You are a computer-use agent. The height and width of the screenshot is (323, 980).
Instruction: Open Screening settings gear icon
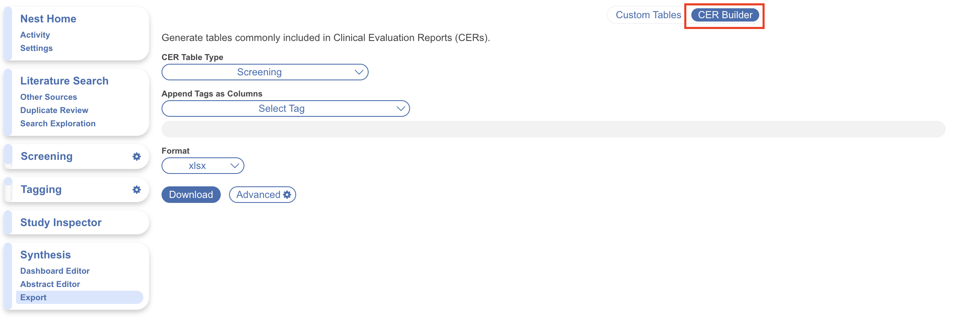click(136, 157)
